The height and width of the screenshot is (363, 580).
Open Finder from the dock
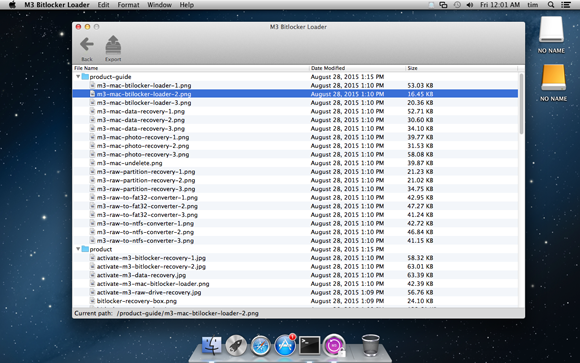pos(212,346)
